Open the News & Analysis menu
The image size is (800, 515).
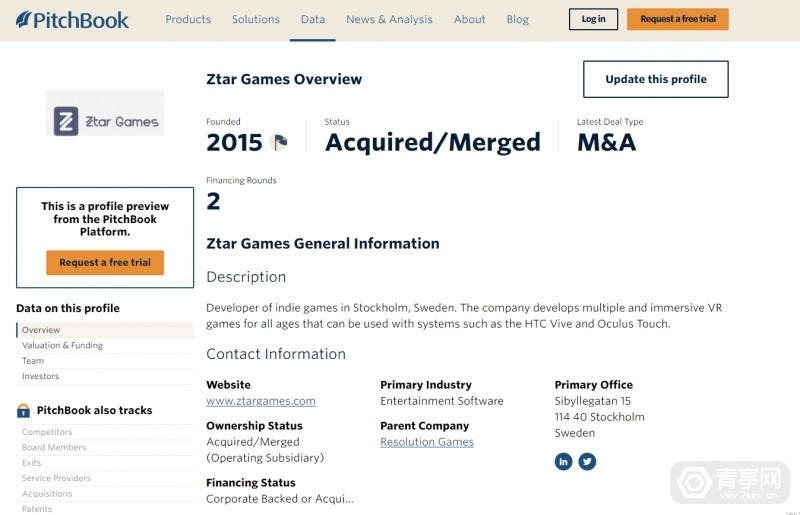point(389,19)
